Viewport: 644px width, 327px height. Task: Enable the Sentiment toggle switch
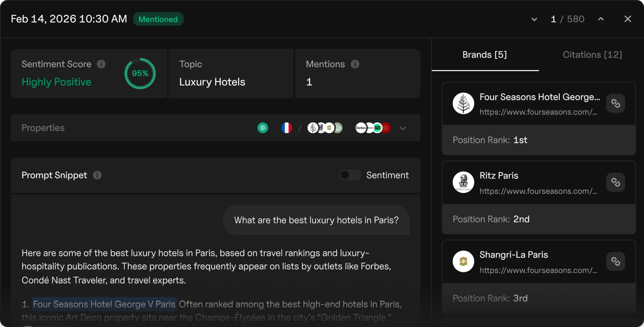pyautogui.click(x=350, y=175)
